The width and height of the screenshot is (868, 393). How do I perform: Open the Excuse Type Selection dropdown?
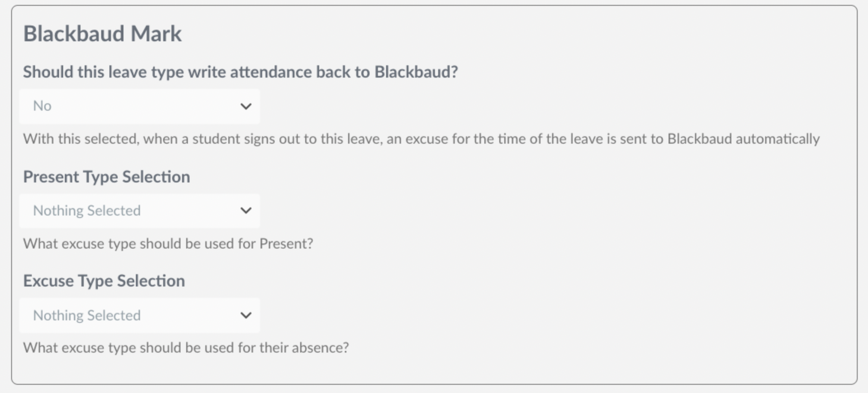pos(140,315)
